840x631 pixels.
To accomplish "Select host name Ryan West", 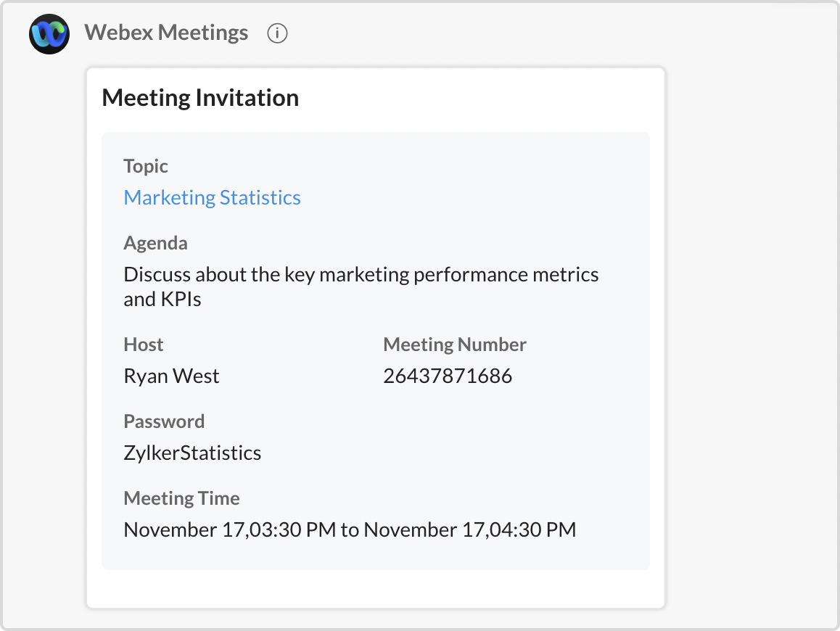I will 171,376.
